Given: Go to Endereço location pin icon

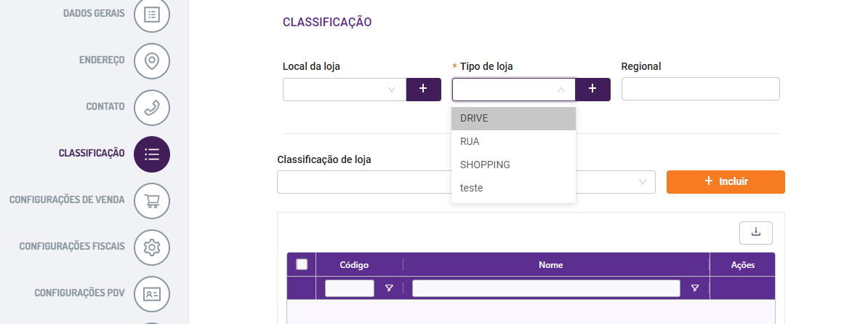Looking at the screenshot, I should (x=152, y=61).
